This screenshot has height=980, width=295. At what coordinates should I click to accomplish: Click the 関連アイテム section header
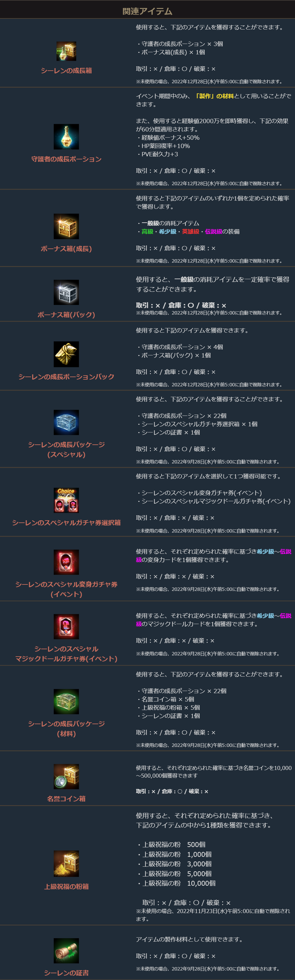pos(147,11)
